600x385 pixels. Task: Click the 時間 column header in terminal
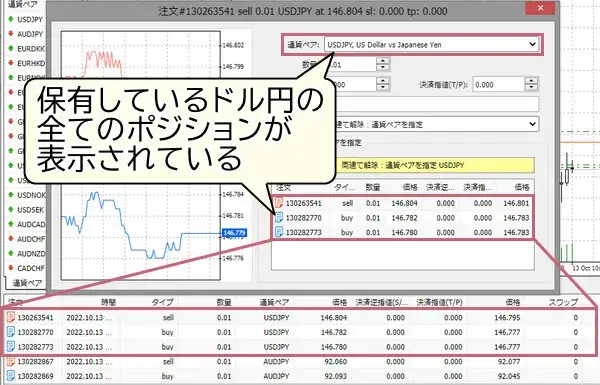pos(108,302)
